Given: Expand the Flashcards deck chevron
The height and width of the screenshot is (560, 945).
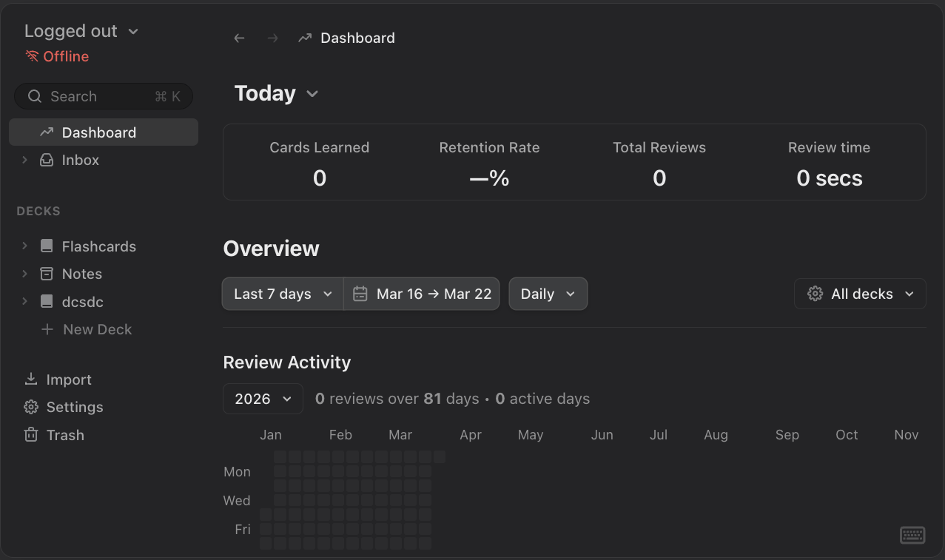Looking at the screenshot, I should [x=24, y=246].
